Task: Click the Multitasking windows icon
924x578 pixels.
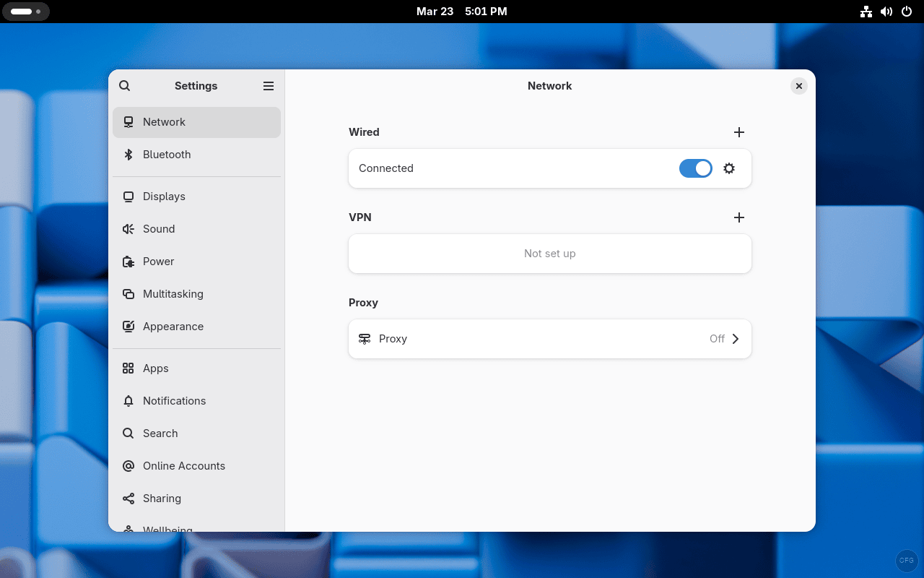Action: (x=128, y=293)
